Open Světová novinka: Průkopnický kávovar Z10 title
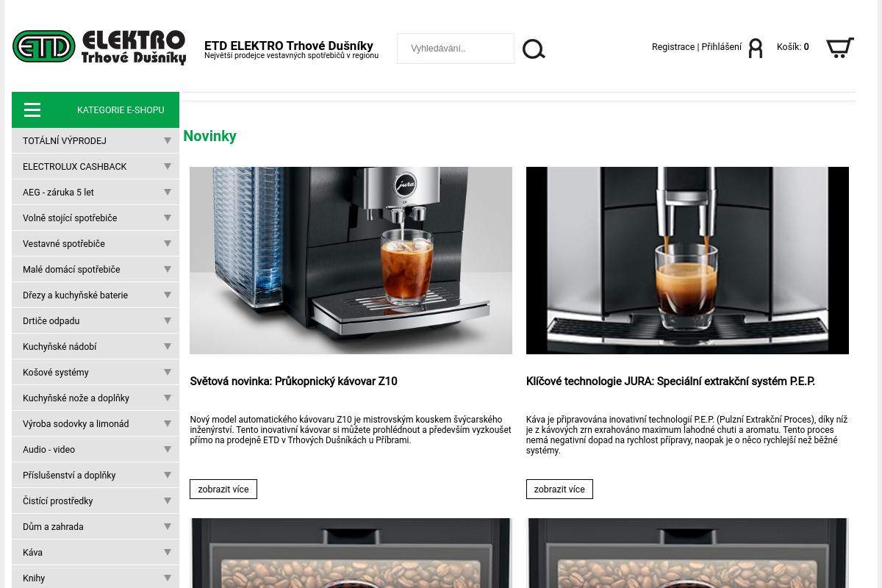882x588 pixels. pos(293,381)
